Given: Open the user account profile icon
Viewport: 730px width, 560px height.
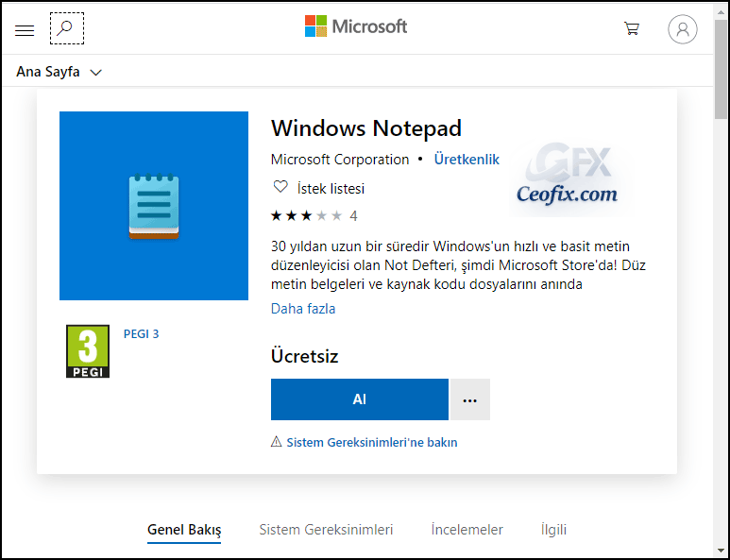Looking at the screenshot, I should [x=683, y=29].
